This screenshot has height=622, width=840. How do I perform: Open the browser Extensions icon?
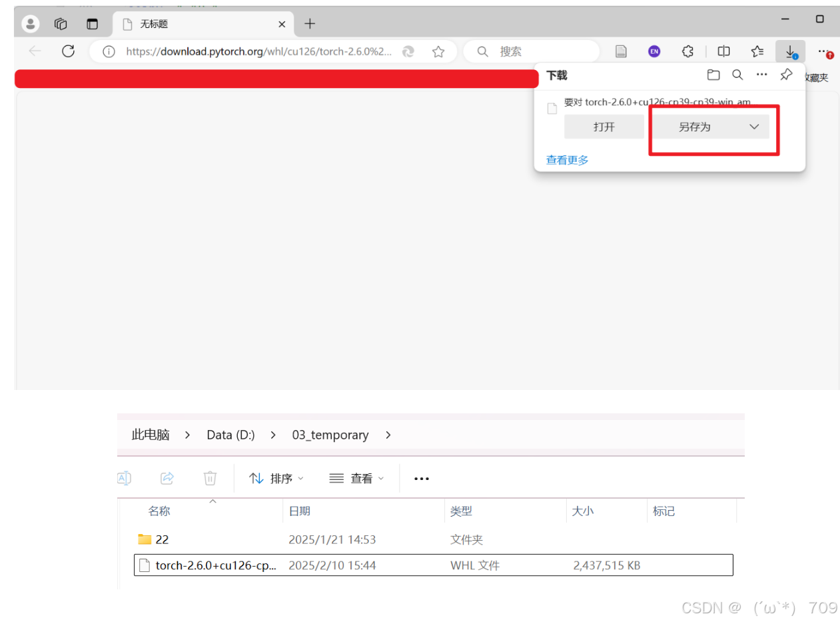[x=687, y=51]
